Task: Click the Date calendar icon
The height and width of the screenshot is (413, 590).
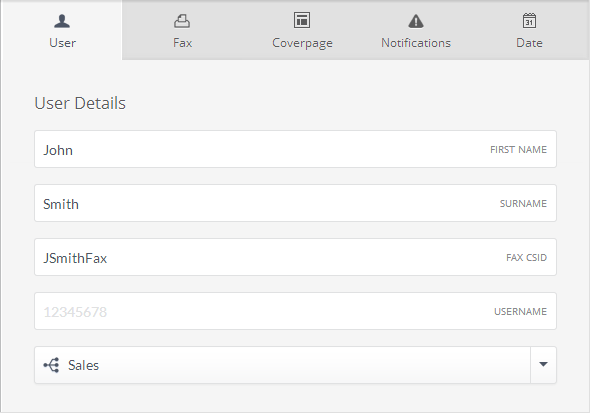Action: point(529,20)
